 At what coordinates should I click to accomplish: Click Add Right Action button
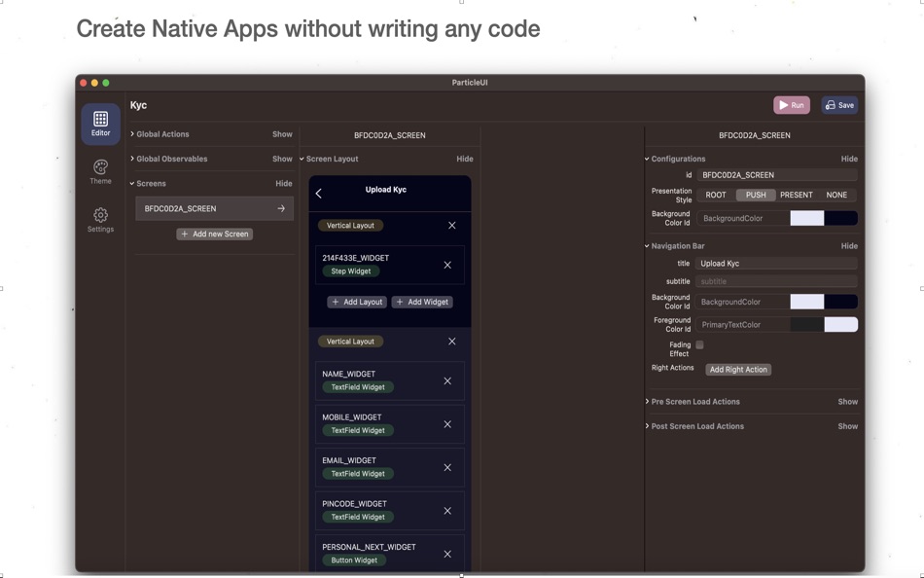(738, 370)
